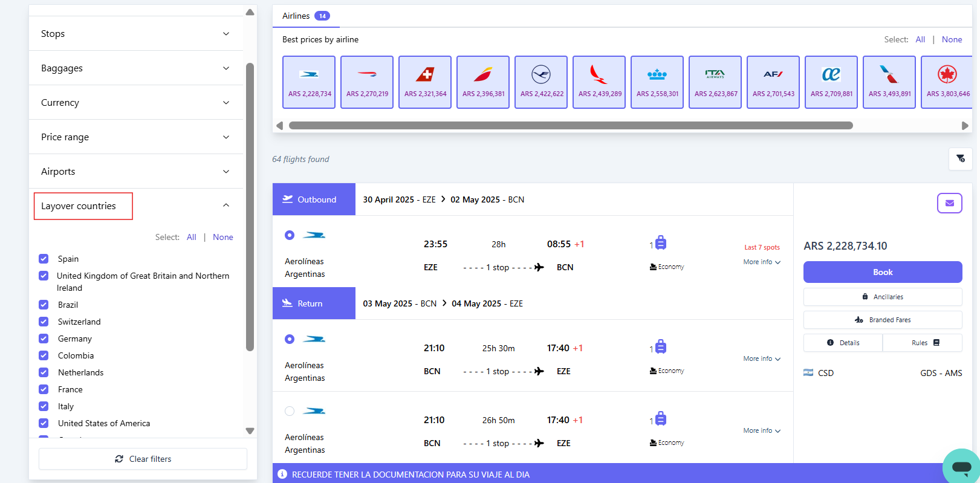Screen dimensions: 980x483
Task: Expand More info for the outbound flight
Action: (762, 262)
